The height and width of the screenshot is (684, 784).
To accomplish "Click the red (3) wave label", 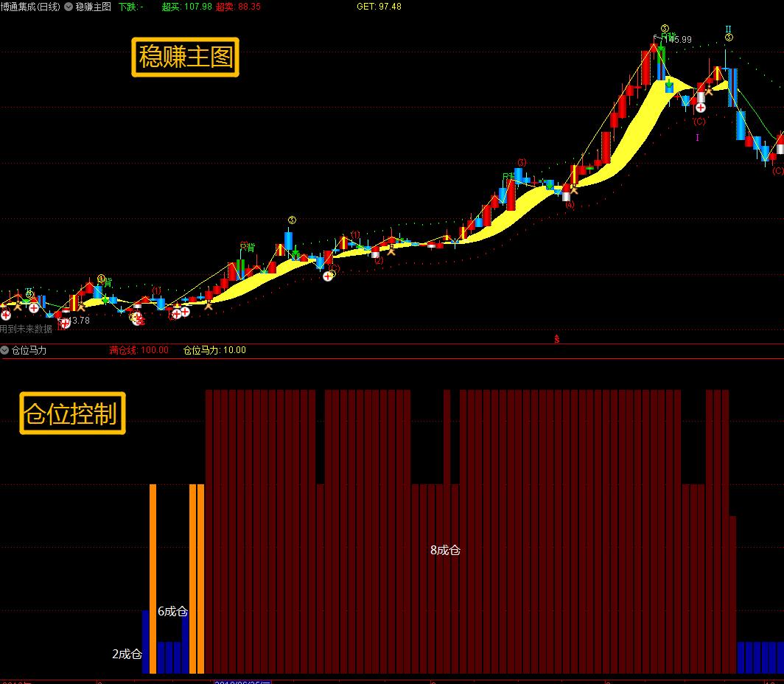I will click(522, 162).
